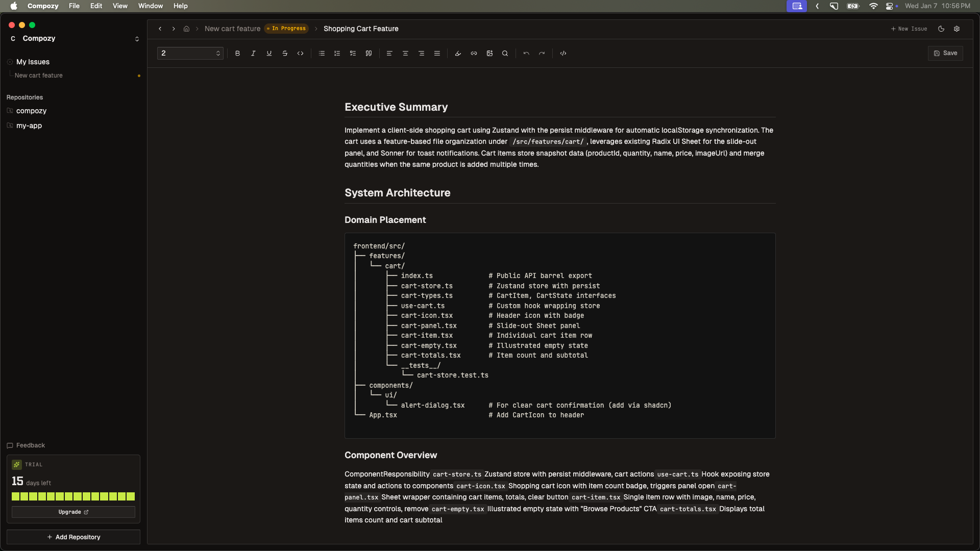Switch text alignment to center
The height and width of the screenshot is (551, 980).
[405, 53]
